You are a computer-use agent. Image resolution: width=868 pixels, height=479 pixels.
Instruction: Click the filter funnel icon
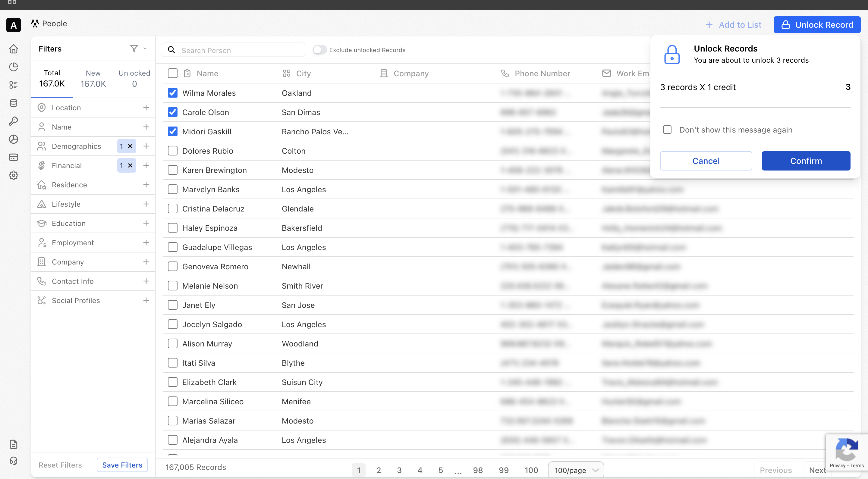pos(134,49)
